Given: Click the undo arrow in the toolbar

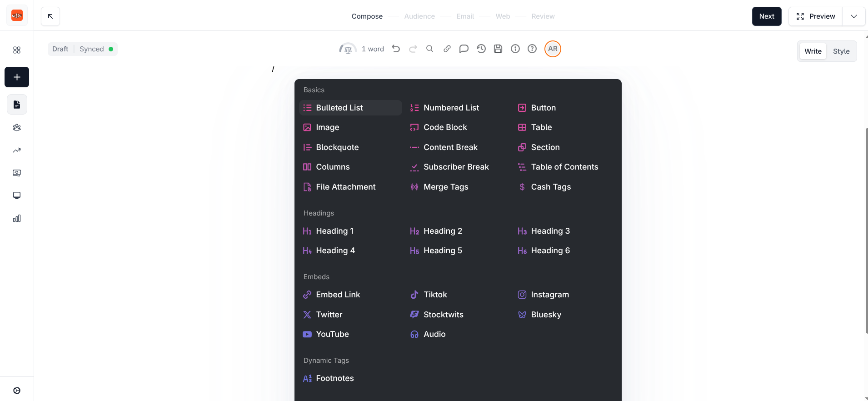Looking at the screenshot, I should coord(396,49).
